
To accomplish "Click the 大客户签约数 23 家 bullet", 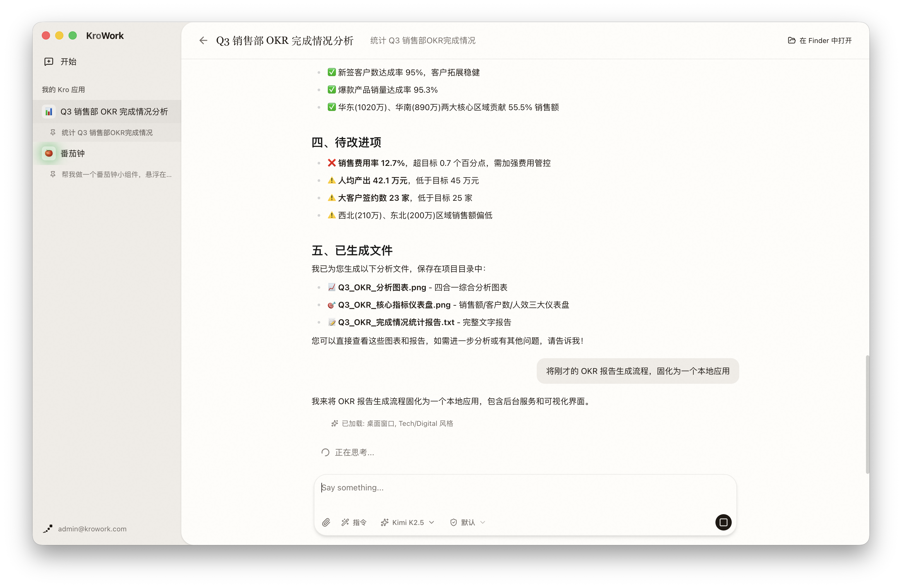I will (x=400, y=198).
